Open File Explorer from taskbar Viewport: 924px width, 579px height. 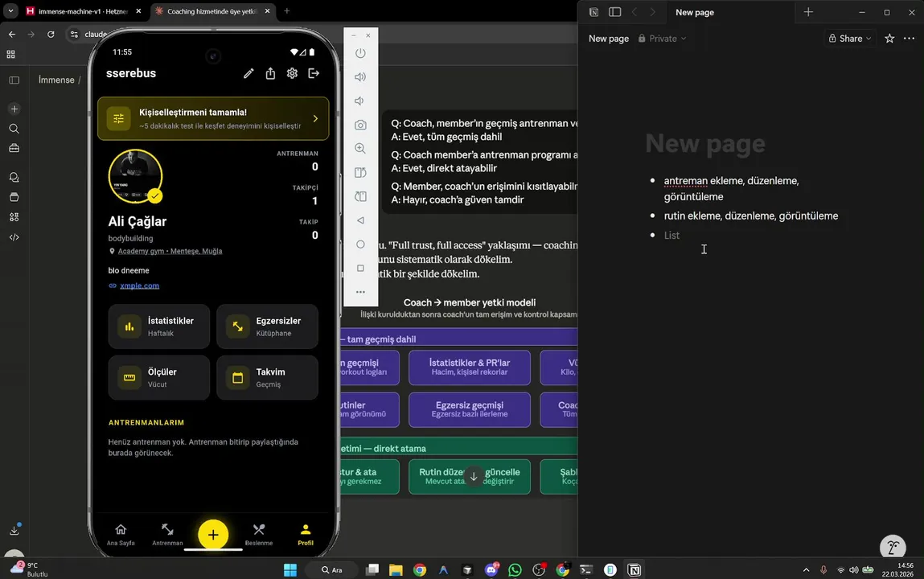[396, 569]
